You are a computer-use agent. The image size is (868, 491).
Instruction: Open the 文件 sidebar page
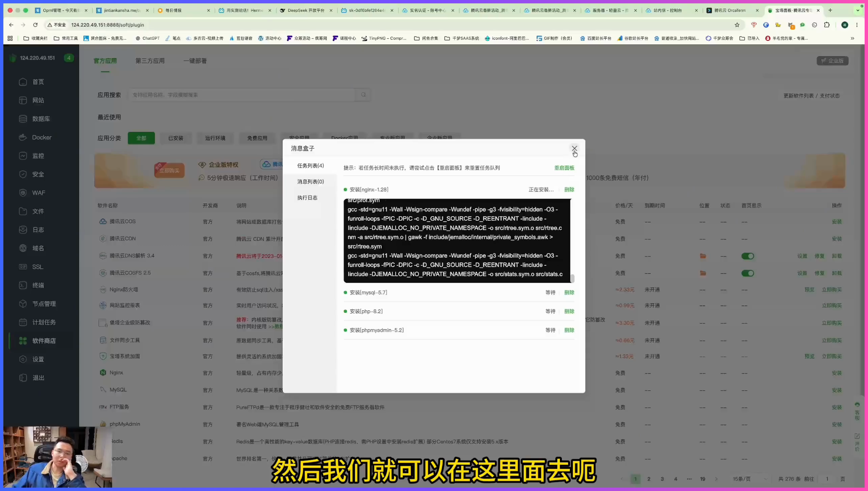coord(38,211)
